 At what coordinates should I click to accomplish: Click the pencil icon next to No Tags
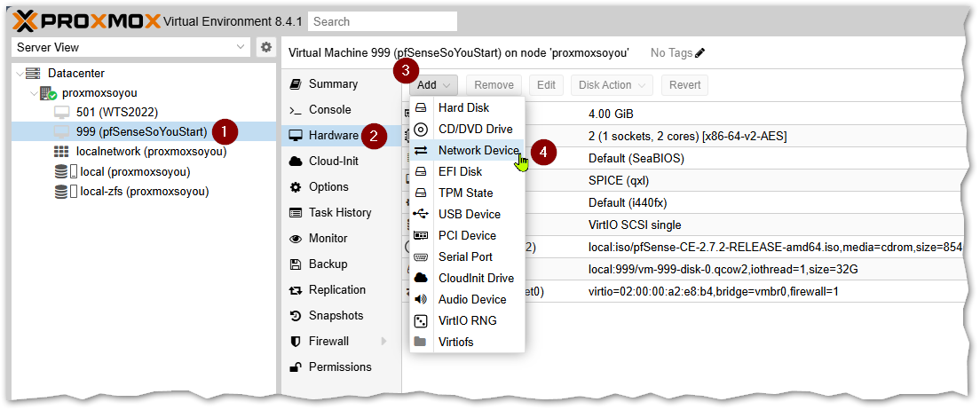coord(700,53)
